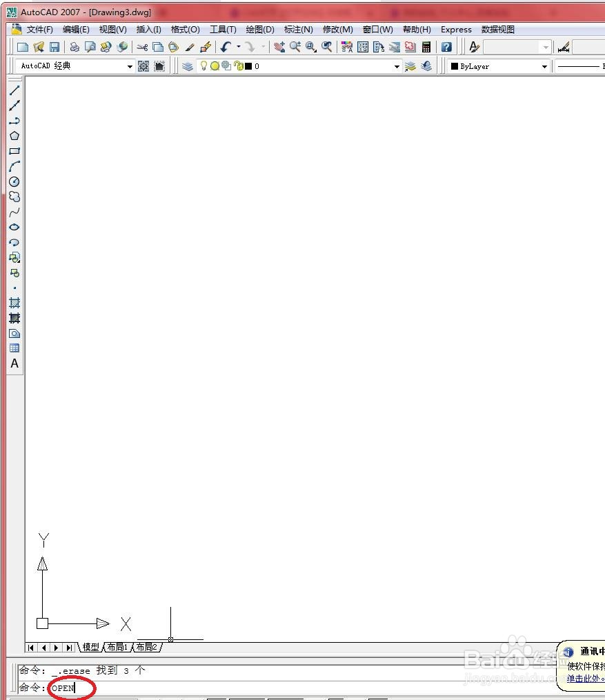605x700 pixels.
Task: Open the Markup Set Manager icon
Action: pyautogui.click(x=410, y=47)
